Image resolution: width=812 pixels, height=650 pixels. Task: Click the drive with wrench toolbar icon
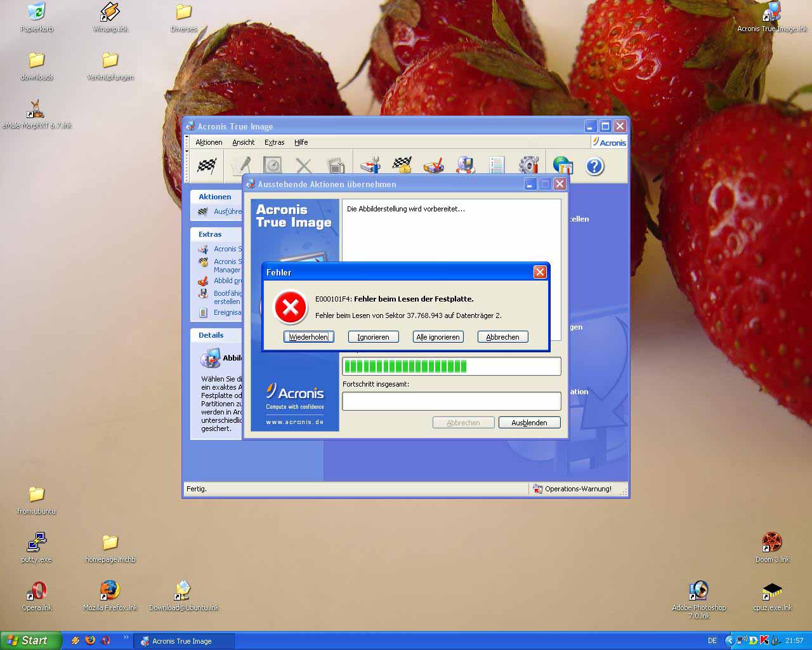370,166
